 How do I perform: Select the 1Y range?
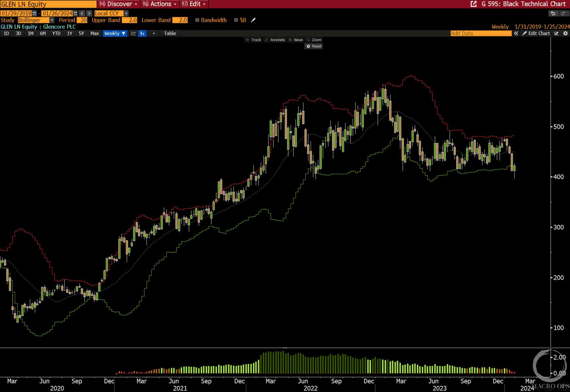point(70,33)
